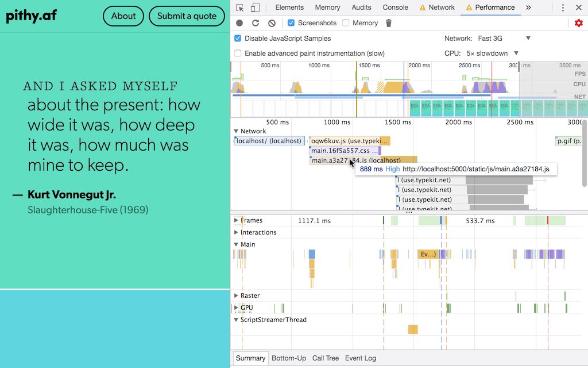Uncheck Disable JavaScript Samples
This screenshot has width=588, height=368.
(x=238, y=39)
